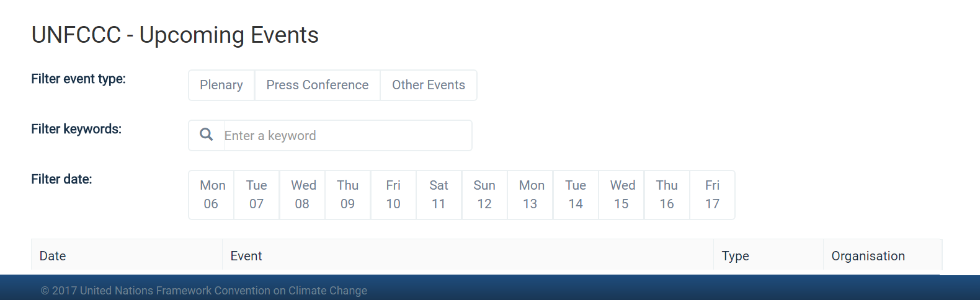Viewport: 980px width, 300px height.
Task: Select Fri 17 date button
Action: (712, 195)
